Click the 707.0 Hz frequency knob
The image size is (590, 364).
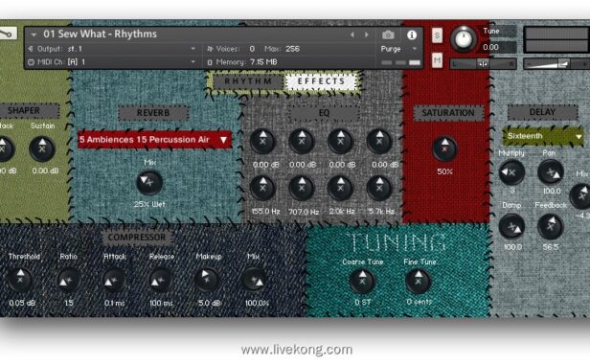click(x=302, y=188)
